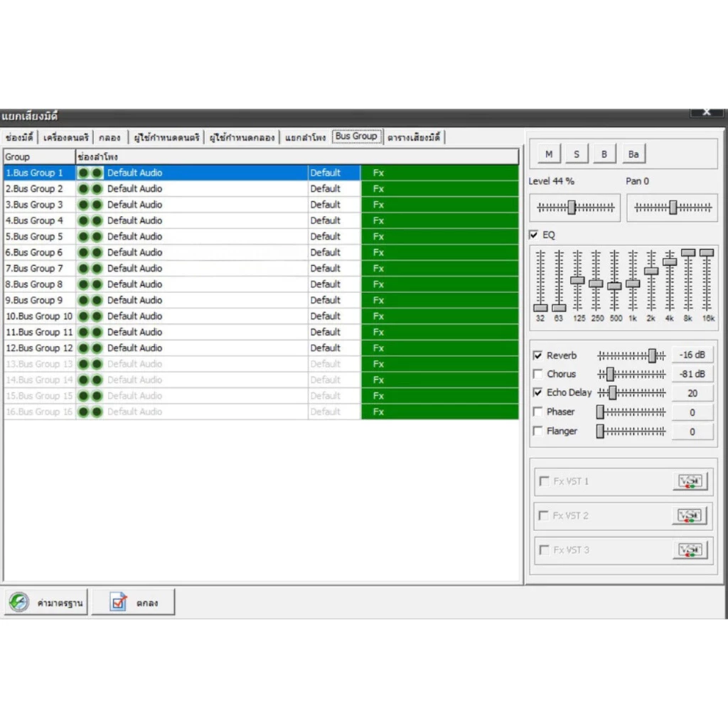Disable the EQ checkbox
This screenshot has height=728, width=728.
click(x=534, y=235)
